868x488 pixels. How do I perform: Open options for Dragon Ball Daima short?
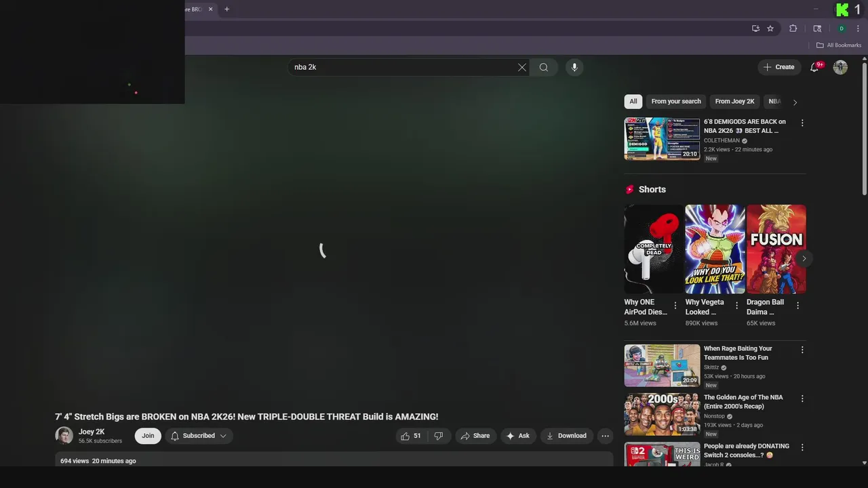[797, 306]
